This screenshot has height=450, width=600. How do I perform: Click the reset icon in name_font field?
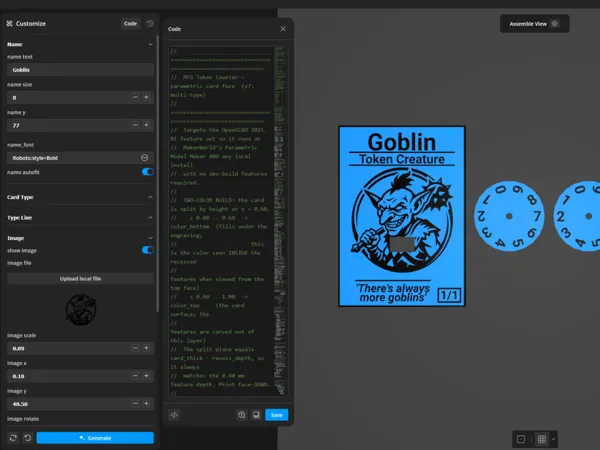point(144,158)
